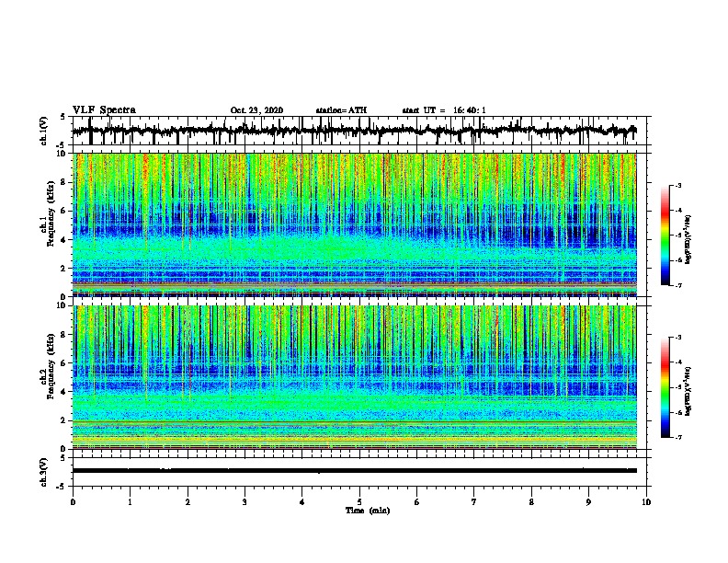This screenshot has height=563, width=728.
Task: Click the ch.1 spectrogram color scale bar
Action: [665, 236]
